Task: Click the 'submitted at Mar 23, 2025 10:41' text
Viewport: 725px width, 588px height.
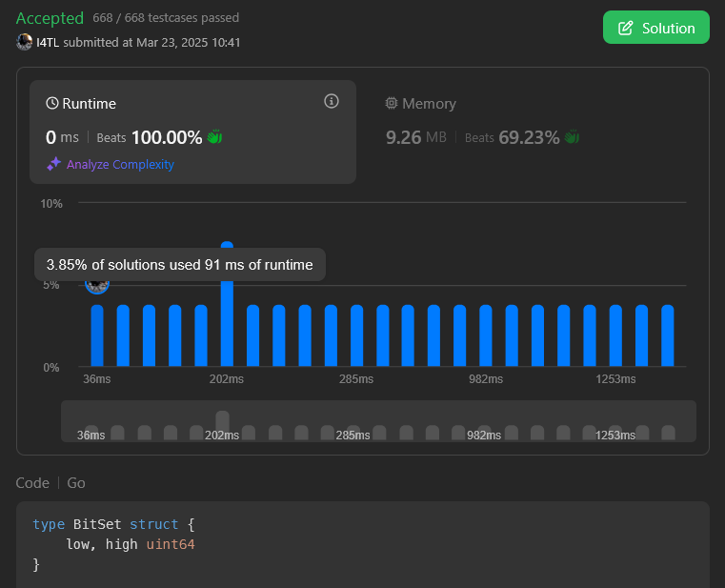Action: (x=151, y=43)
